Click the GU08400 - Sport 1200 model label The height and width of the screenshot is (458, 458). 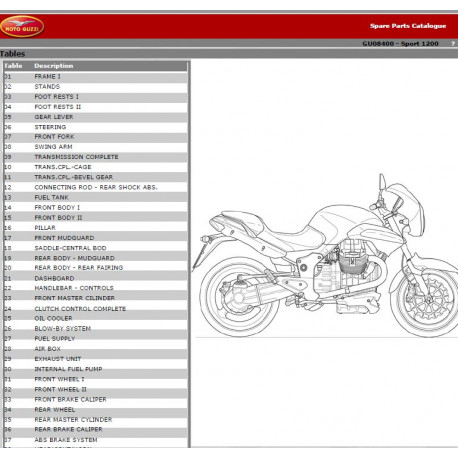pos(400,44)
